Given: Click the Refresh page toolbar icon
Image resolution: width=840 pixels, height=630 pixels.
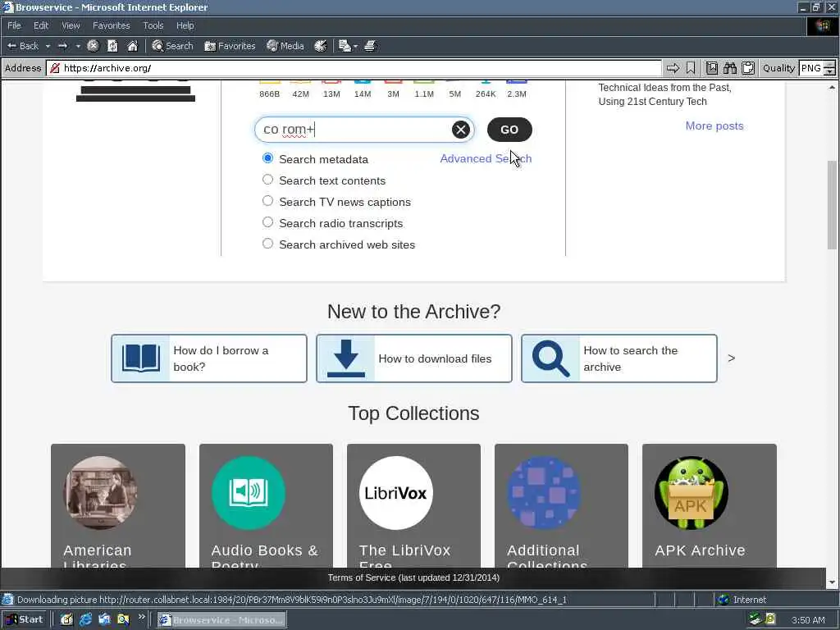Looking at the screenshot, I should (x=112, y=46).
